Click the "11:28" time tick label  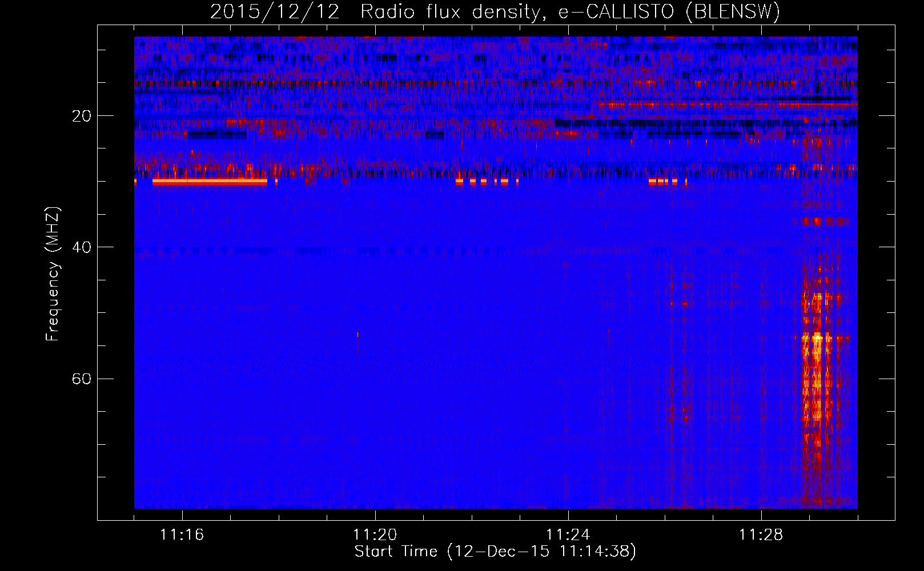point(761,535)
